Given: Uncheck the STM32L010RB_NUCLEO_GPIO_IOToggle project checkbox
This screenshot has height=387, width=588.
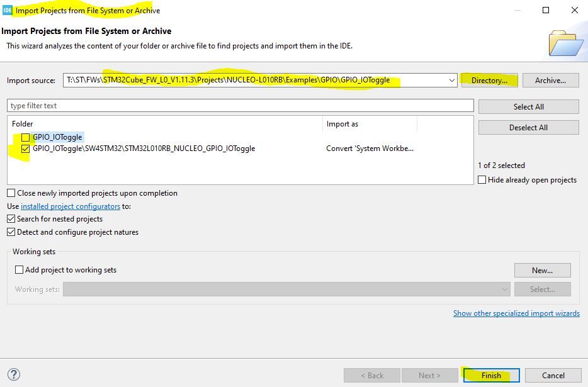Looking at the screenshot, I should (x=25, y=149).
